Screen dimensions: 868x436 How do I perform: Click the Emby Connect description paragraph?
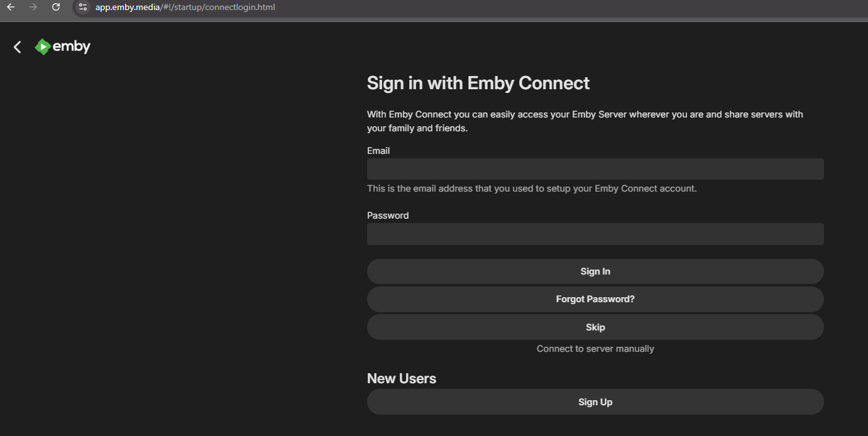(x=585, y=121)
